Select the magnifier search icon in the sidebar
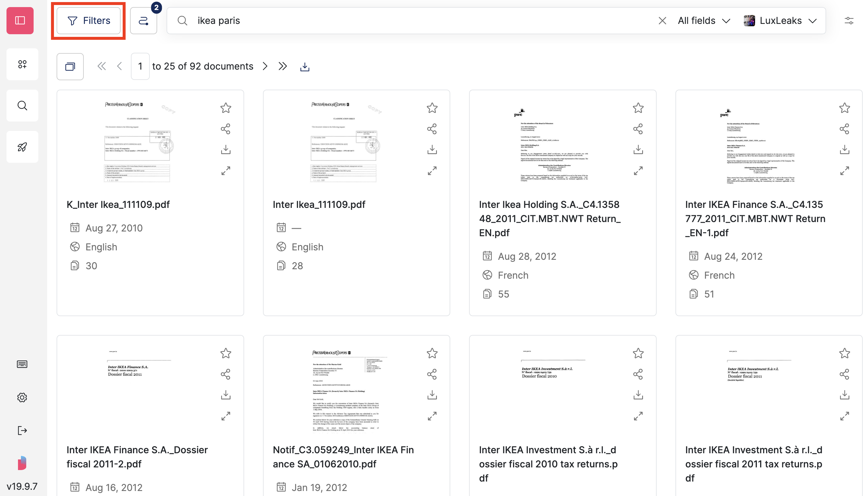Viewport: 868px width, 496px height. tap(22, 106)
